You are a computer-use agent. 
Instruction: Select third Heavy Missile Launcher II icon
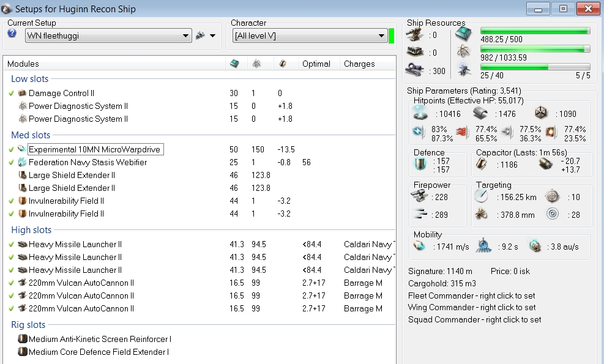23,270
